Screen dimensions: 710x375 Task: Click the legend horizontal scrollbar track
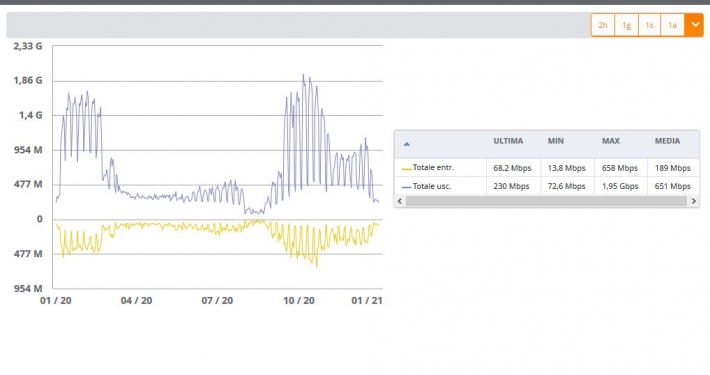[x=547, y=201]
